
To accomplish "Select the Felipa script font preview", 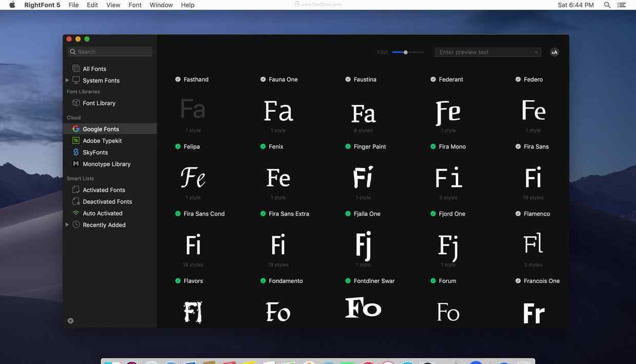I will pos(193,177).
